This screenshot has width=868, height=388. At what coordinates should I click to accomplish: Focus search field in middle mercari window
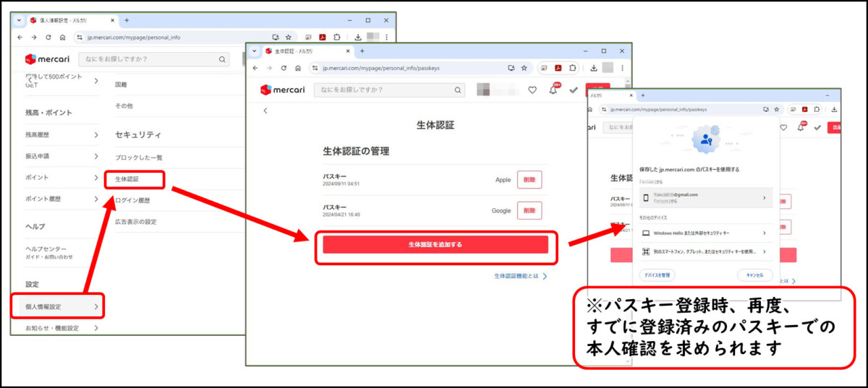click(x=389, y=90)
